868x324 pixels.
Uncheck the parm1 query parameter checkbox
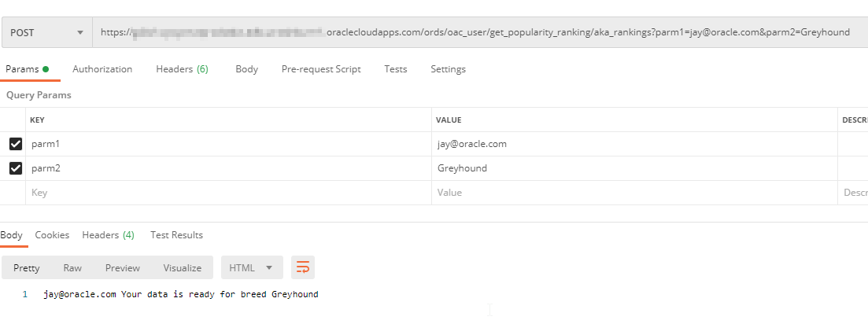coord(16,144)
